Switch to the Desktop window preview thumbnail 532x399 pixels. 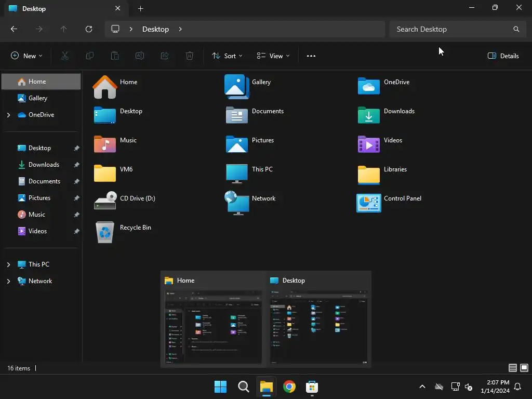pyautogui.click(x=318, y=327)
